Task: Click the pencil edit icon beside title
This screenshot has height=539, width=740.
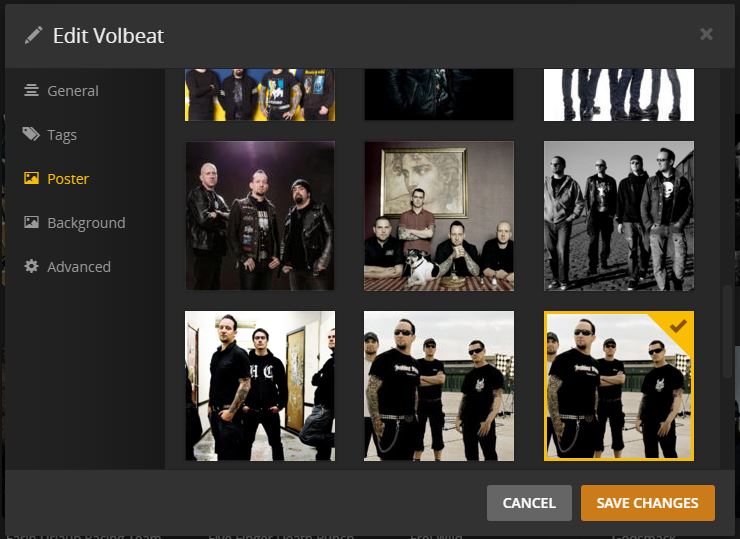Action: pyautogui.click(x=33, y=35)
